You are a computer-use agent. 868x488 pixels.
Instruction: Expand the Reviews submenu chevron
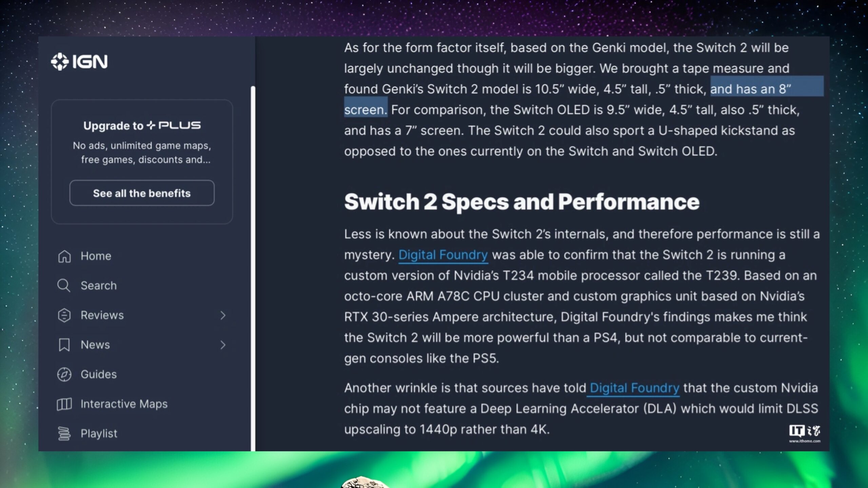pos(223,316)
